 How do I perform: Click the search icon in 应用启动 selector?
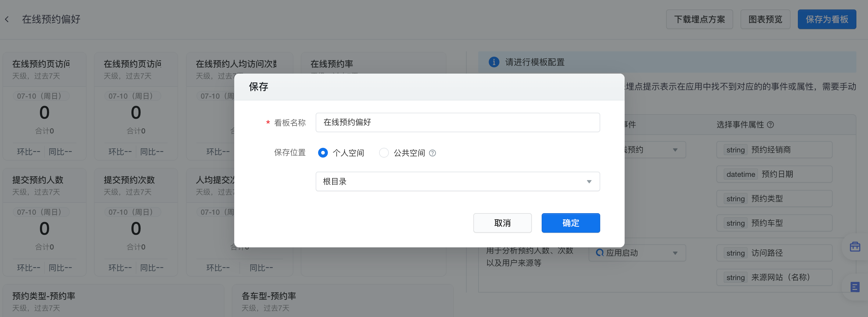[x=599, y=253]
